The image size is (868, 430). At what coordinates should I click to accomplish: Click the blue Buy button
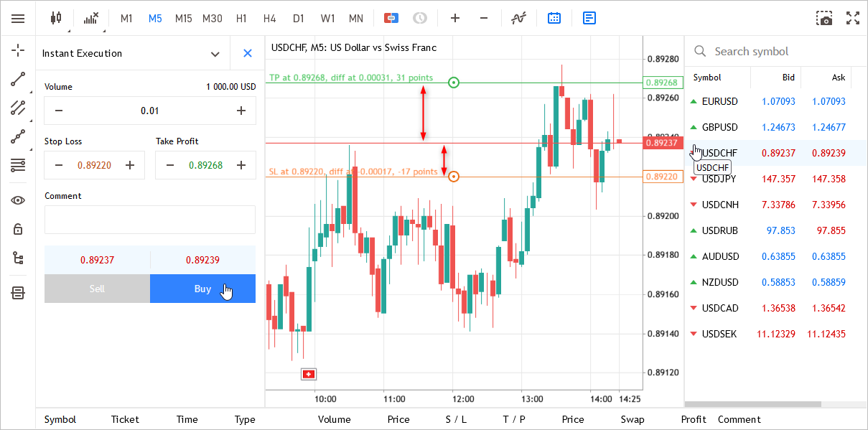[202, 289]
